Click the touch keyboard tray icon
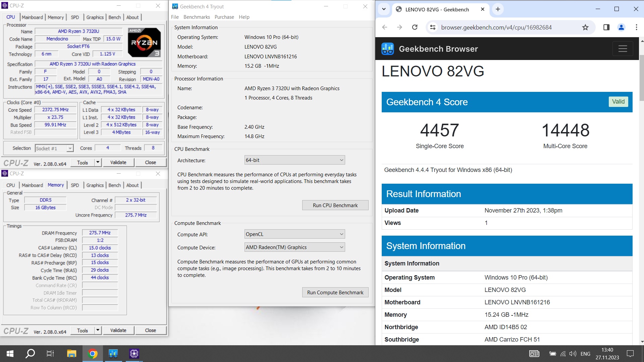This screenshot has width=644, height=362. pos(534,354)
